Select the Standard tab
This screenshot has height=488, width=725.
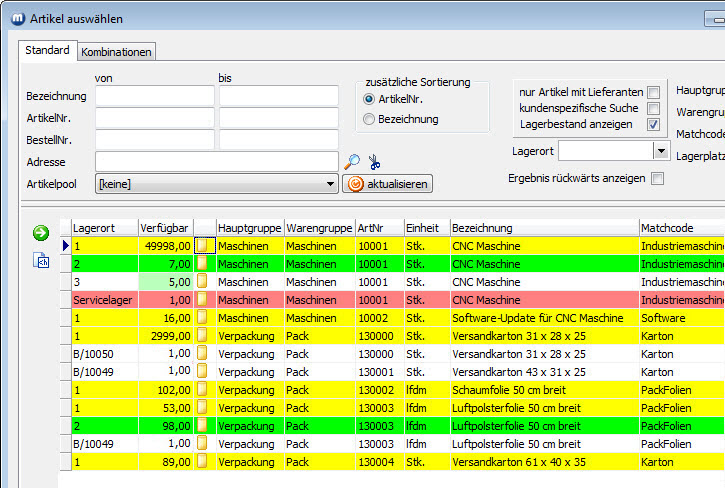[47, 50]
